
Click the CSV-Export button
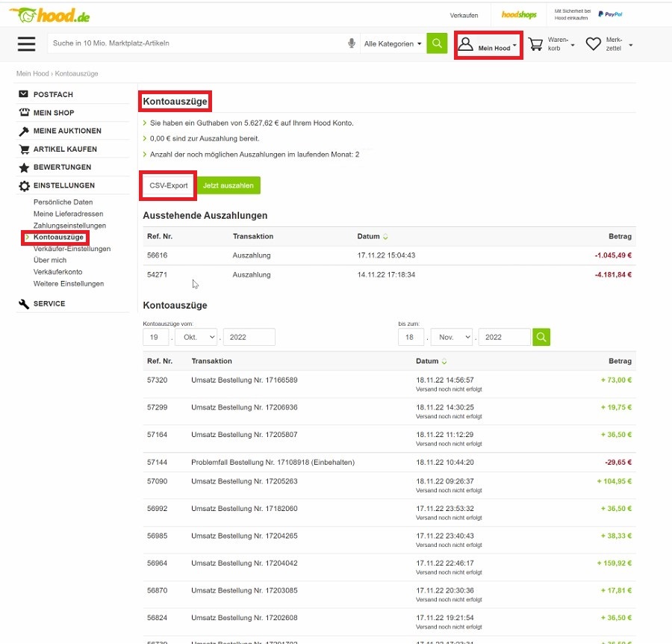click(169, 185)
